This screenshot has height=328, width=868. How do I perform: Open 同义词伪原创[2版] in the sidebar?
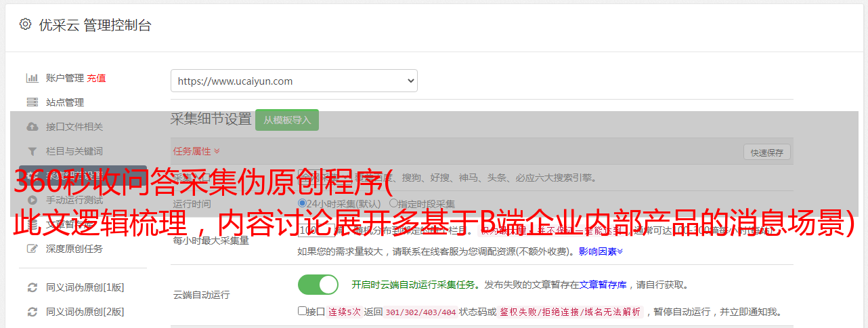[x=85, y=312]
